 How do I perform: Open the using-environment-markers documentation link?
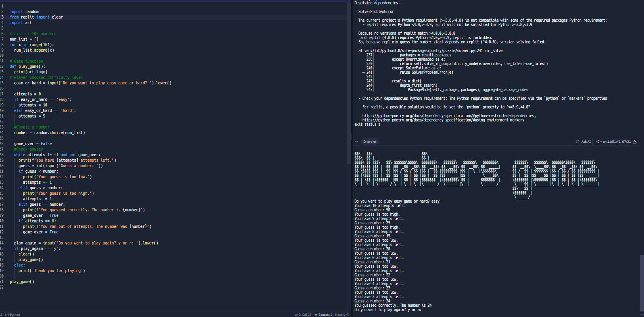tap(443, 120)
